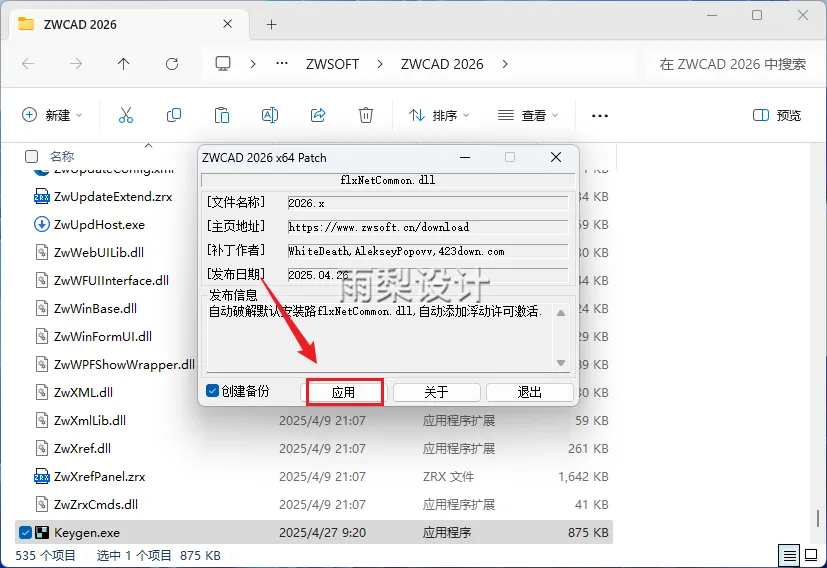827x568 pixels.
Task: Click the 在 ZWCAD 2026 中搜索 search box
Action: [x=733, y=64]
